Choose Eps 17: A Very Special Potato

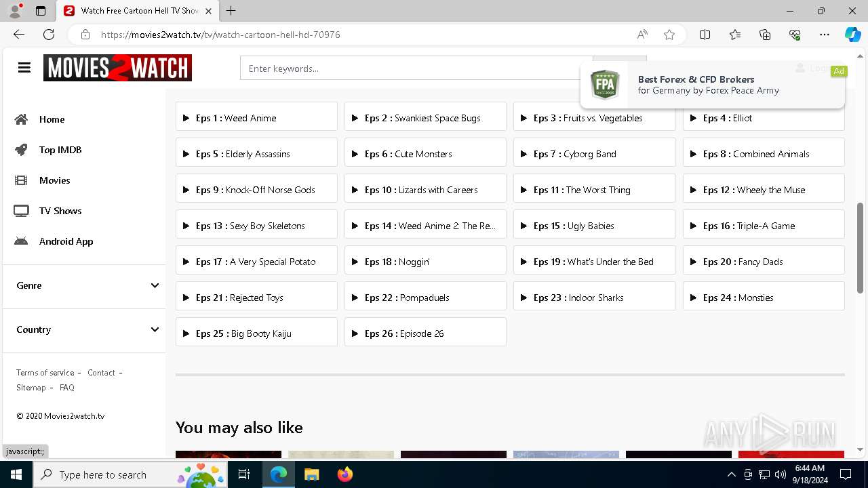point(256,262)
